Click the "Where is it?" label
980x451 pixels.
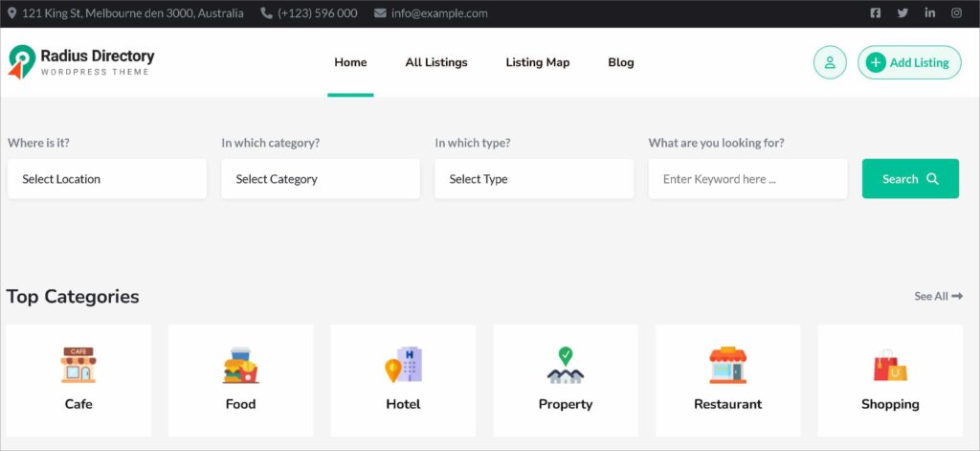click(38, 143)
